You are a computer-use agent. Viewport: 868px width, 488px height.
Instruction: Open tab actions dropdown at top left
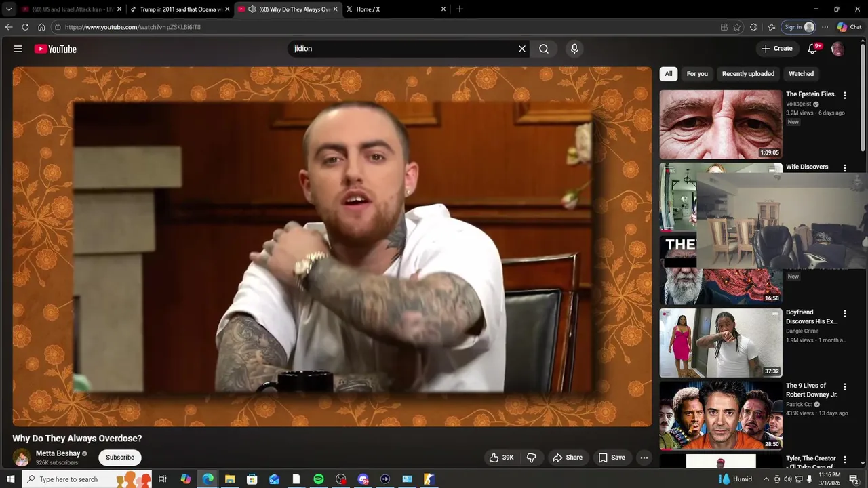click(x=9, y=9)
